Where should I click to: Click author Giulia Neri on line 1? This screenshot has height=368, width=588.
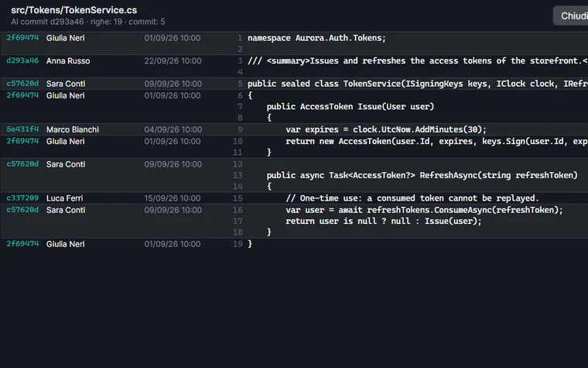[65, 38]
